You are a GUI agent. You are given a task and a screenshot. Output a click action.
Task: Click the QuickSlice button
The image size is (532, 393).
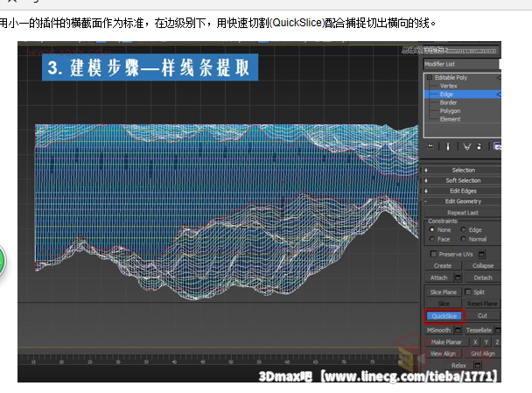pos(444,315)
